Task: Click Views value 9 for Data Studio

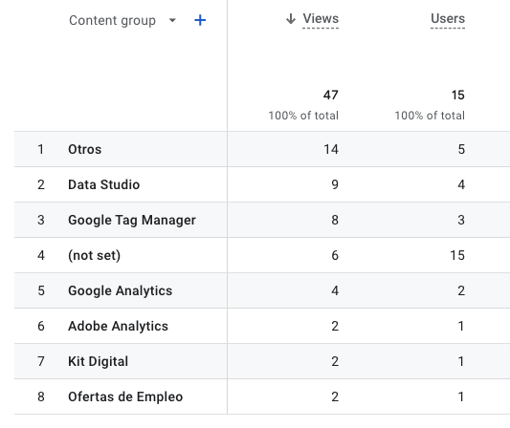Action: point(335,185)
